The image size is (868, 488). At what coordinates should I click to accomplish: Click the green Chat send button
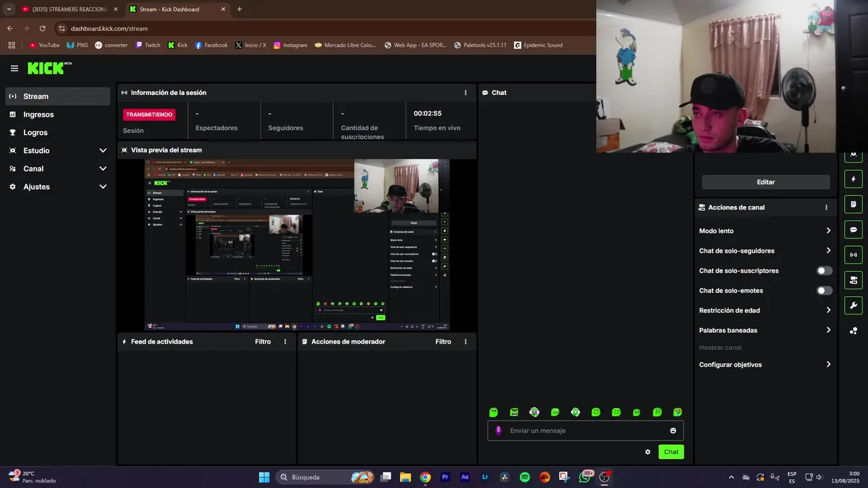671,452
